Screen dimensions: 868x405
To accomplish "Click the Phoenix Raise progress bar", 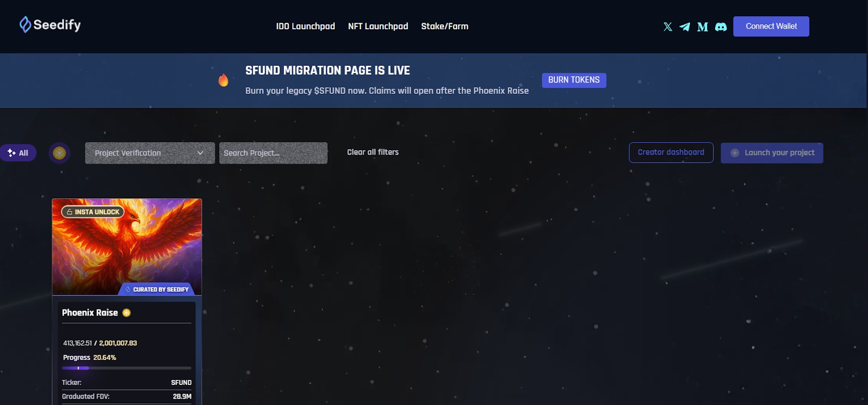I will coord(126,368).
